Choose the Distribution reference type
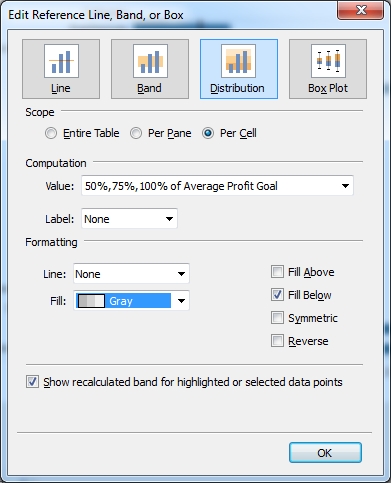The height and width of the screenshot is (483, 391). [x=239, y=69]
